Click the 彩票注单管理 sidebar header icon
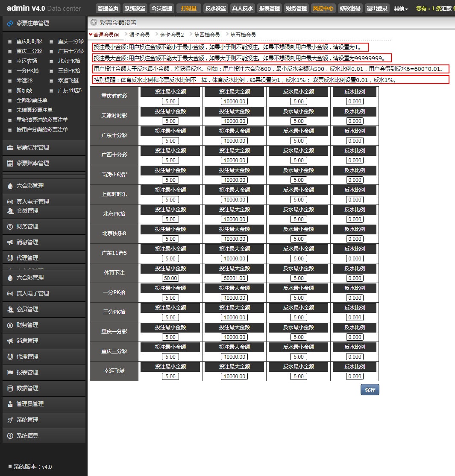Image resolution: width=455 pixels, height=476 pixels. (10, 23)
